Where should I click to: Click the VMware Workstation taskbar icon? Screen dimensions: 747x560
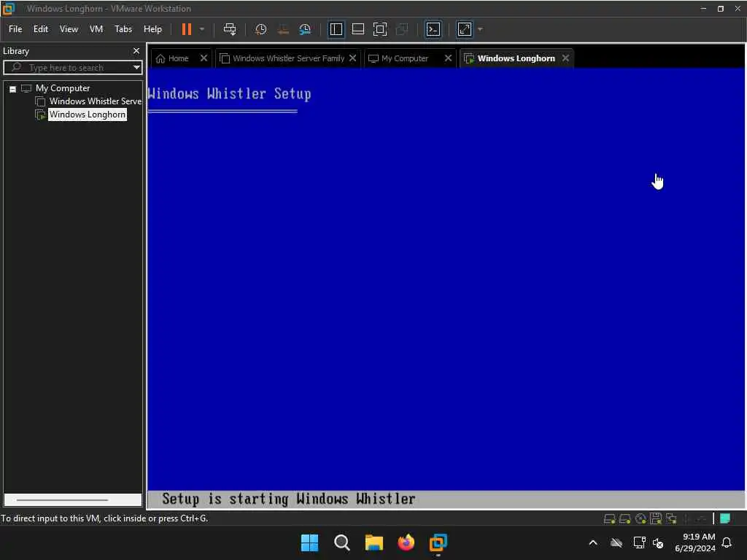click(x=438, y=542)
